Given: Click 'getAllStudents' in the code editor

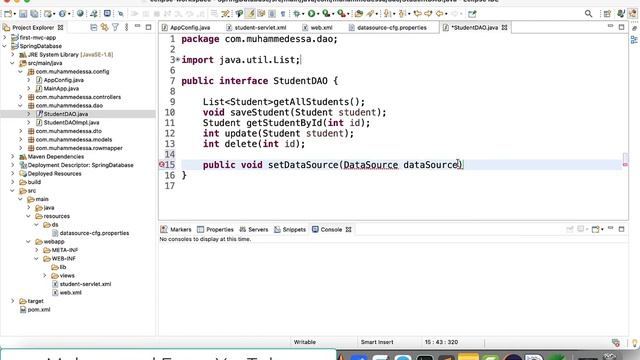Looking at the screenshot, I should [x=311, y=102].
